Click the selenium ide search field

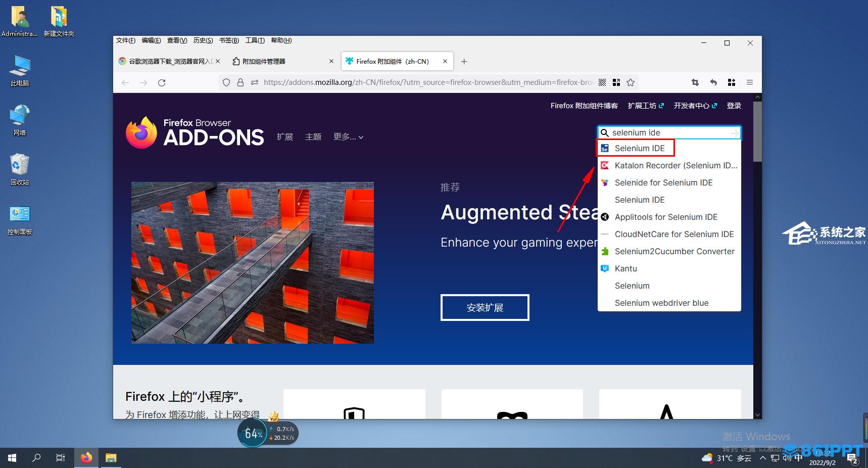669,132
